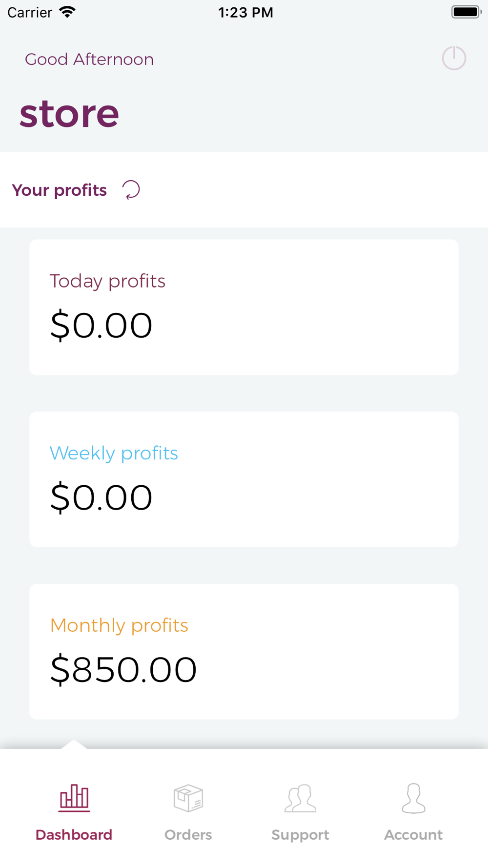Tap the Wi-Fi status icon
The image size is (488, 868).
(x=67, y=12)
